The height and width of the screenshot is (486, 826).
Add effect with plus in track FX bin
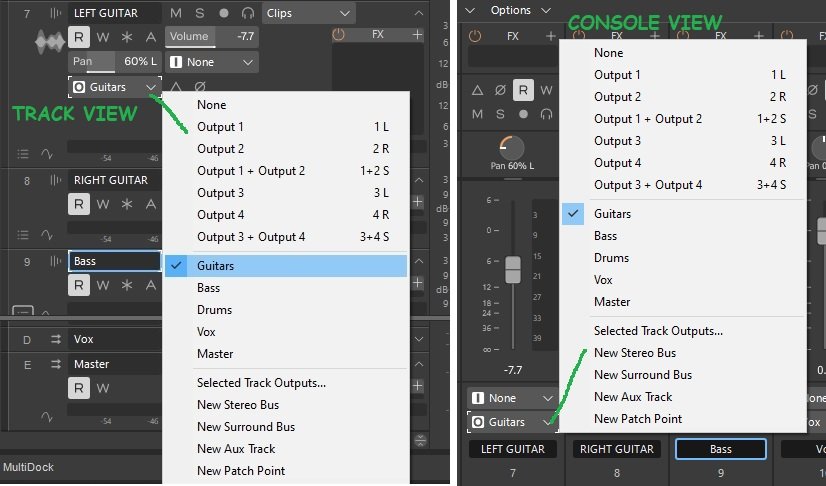[x=417, y=34]
